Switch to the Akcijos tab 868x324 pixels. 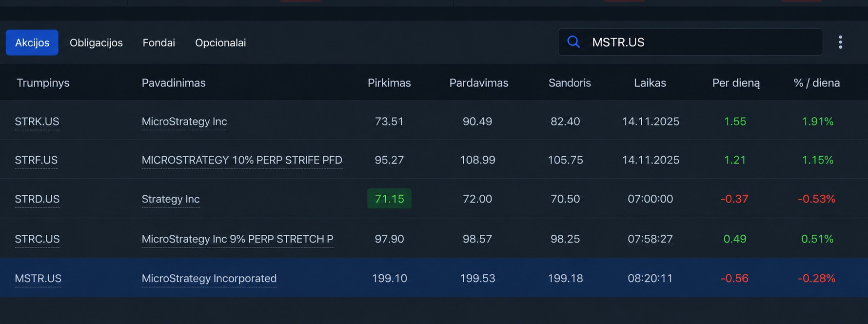pyautogui.click(x=32, y=42)
